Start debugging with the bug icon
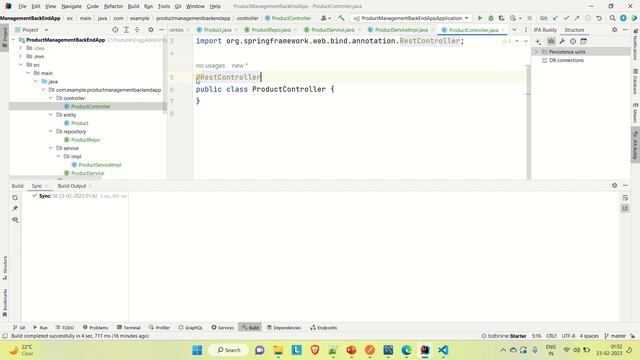The height and width of the screenshot is (360, 640). tap(491, 18)
